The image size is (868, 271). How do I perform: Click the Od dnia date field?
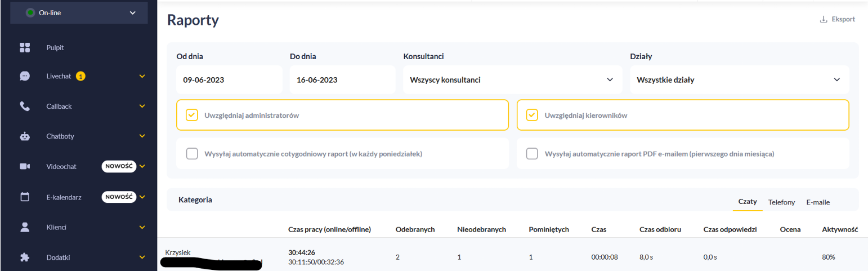coord(229,80)
